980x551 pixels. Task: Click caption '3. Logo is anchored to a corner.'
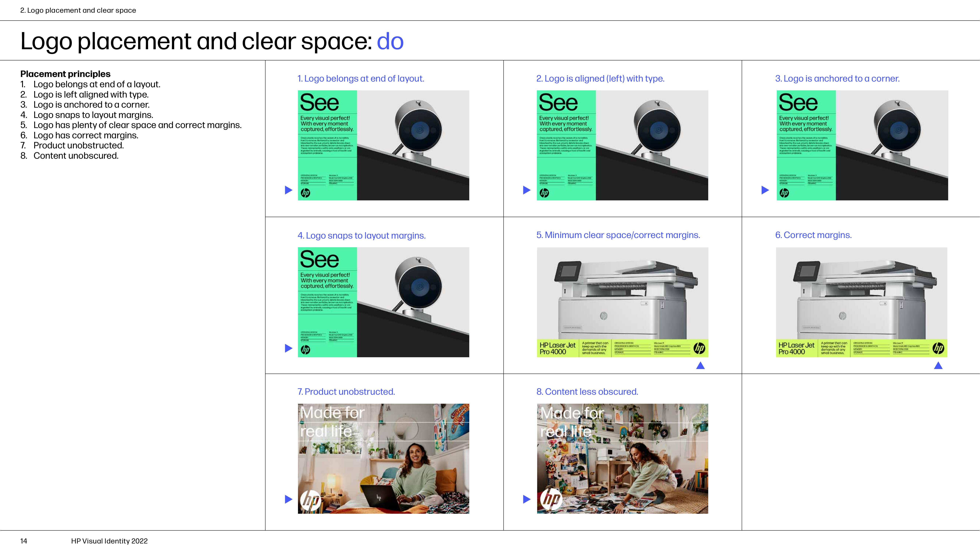pos(837,79)
